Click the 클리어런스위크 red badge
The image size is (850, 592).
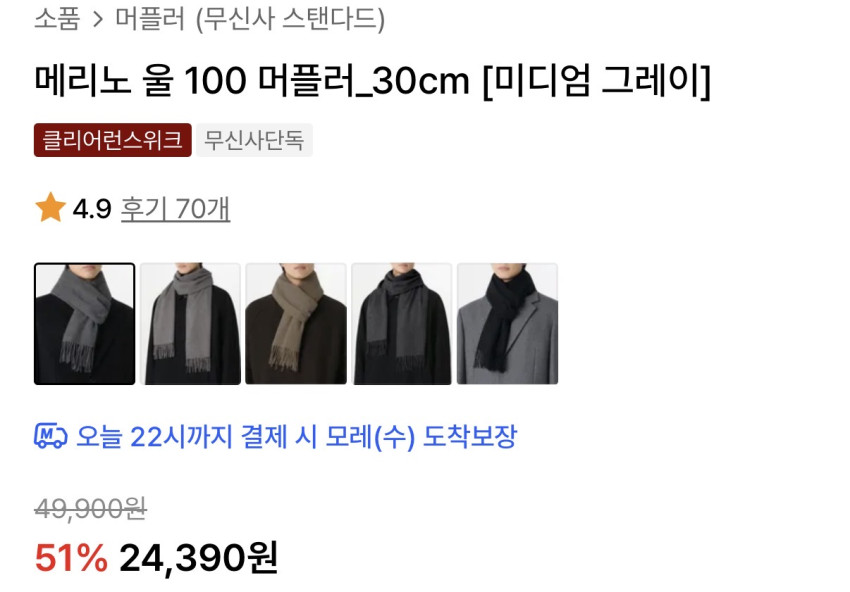[x=113, y=140]
